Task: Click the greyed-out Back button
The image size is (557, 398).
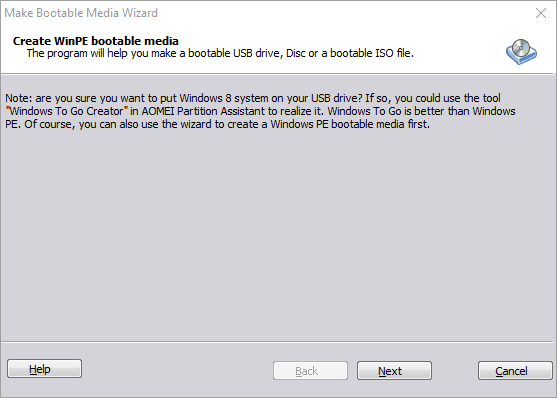Action: [310, 371]
